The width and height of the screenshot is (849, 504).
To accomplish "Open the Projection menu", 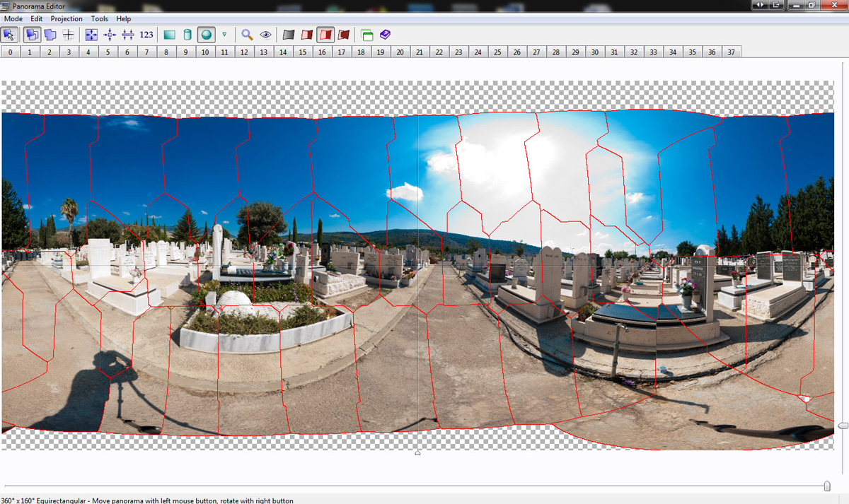I will point(67,18).
